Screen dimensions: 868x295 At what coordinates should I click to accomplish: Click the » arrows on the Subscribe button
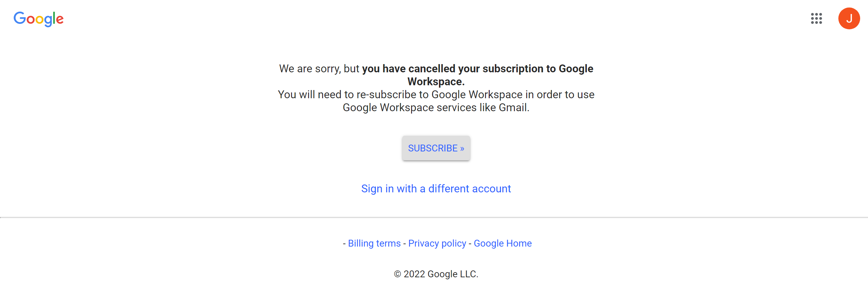tap(462, 149)
